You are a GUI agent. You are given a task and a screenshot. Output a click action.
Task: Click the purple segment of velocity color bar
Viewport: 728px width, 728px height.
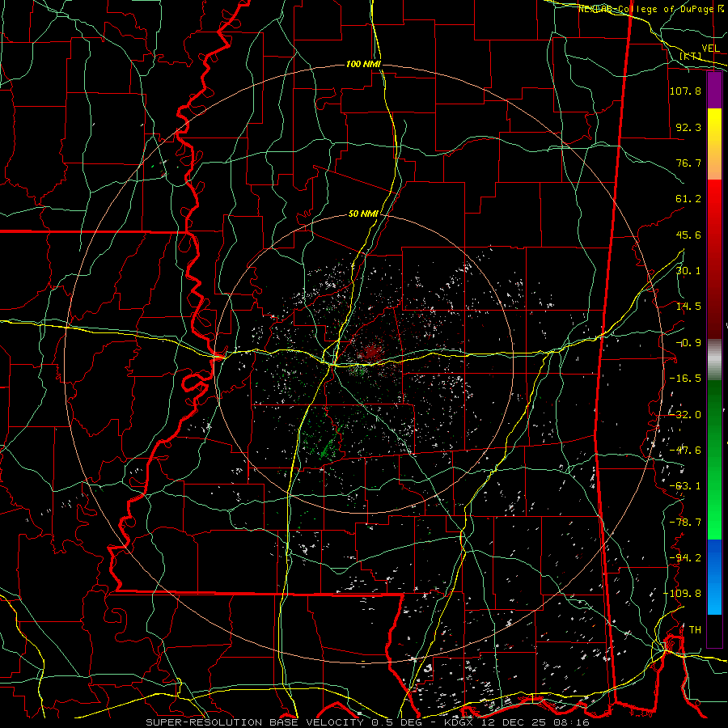click(x=714, y=91)
